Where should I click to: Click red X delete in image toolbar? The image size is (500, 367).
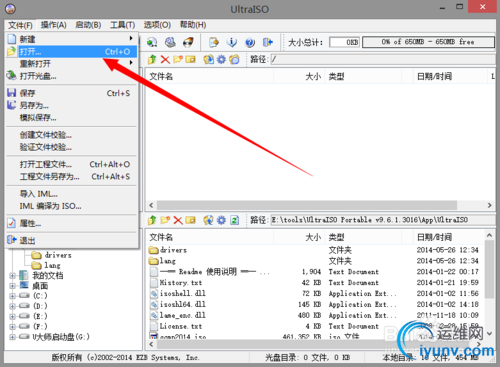[165, 60]
